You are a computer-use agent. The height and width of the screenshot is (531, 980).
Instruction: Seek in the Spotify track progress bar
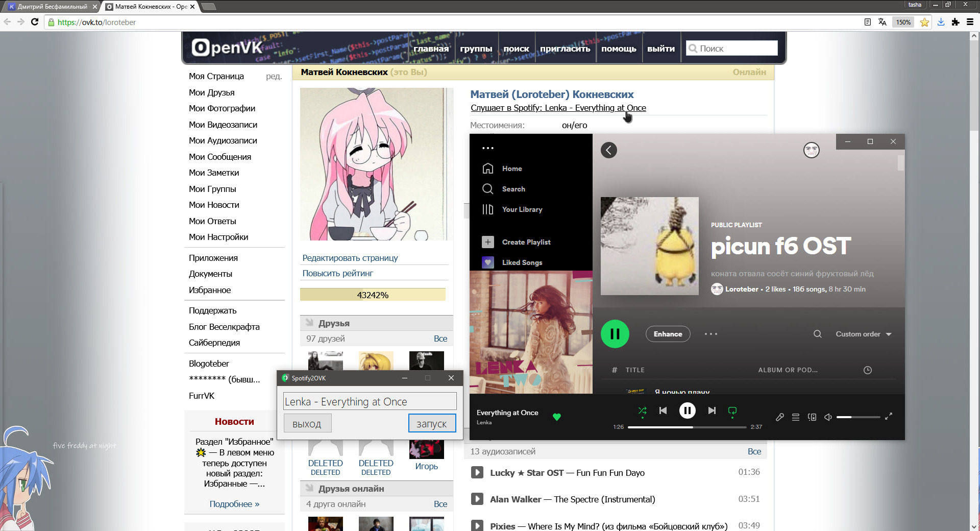687,427
